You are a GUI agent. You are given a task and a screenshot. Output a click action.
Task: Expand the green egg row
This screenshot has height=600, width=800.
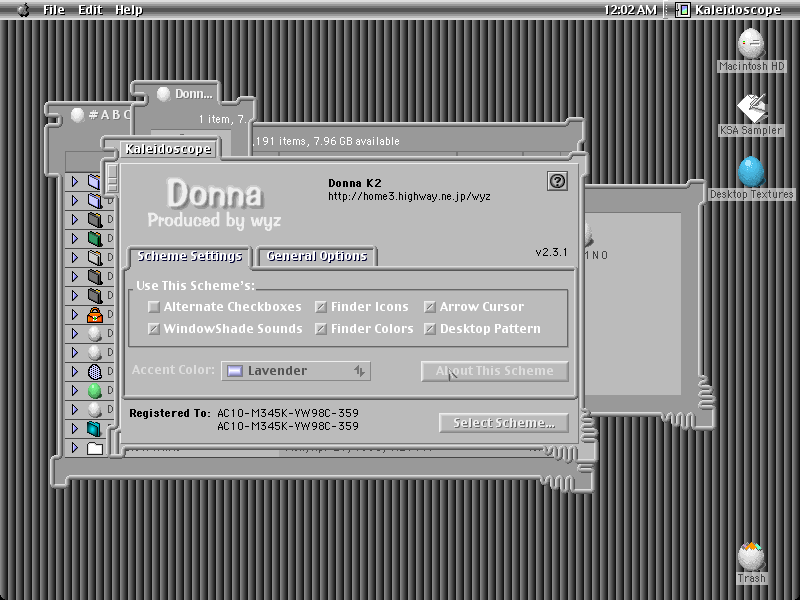[x=74, y=391]
